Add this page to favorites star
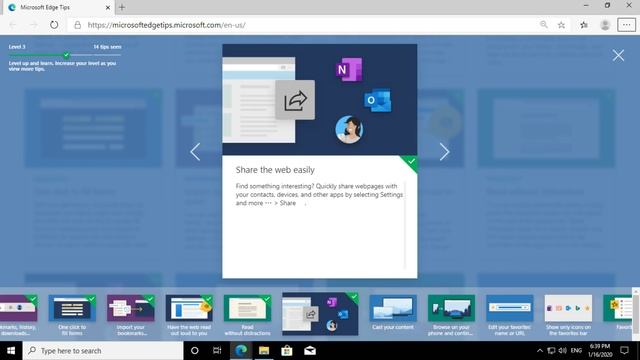The width and height of the screenshot is (640, 360). coord(562,25)
